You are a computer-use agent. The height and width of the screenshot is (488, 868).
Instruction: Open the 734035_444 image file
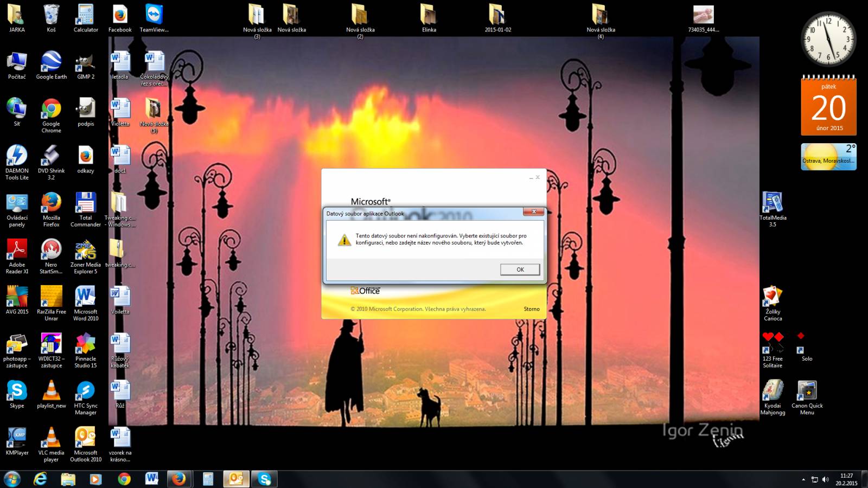pyautogui.click(x=703, y=18)
